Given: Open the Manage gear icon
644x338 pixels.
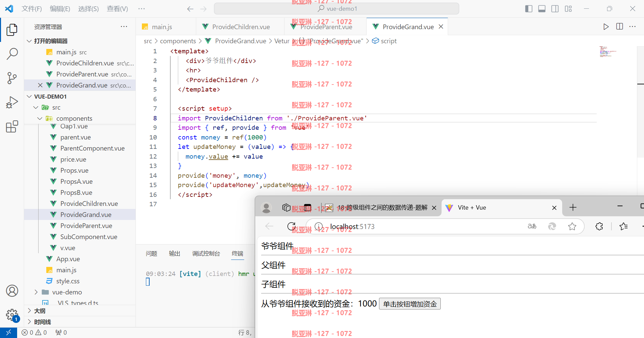Looking at the screenshot, I should tap(12, 315).
